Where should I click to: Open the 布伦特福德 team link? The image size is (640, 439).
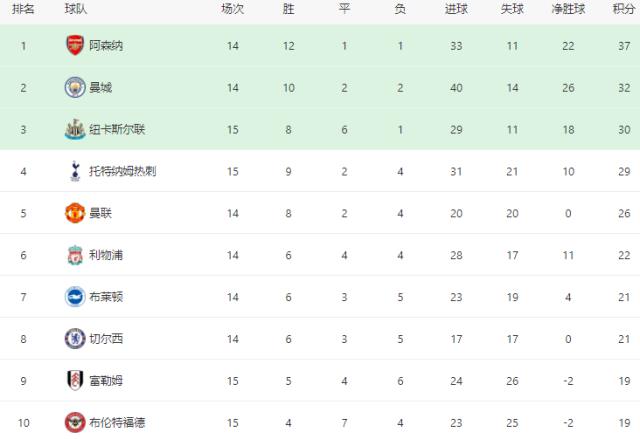click(x=116, y=422)
